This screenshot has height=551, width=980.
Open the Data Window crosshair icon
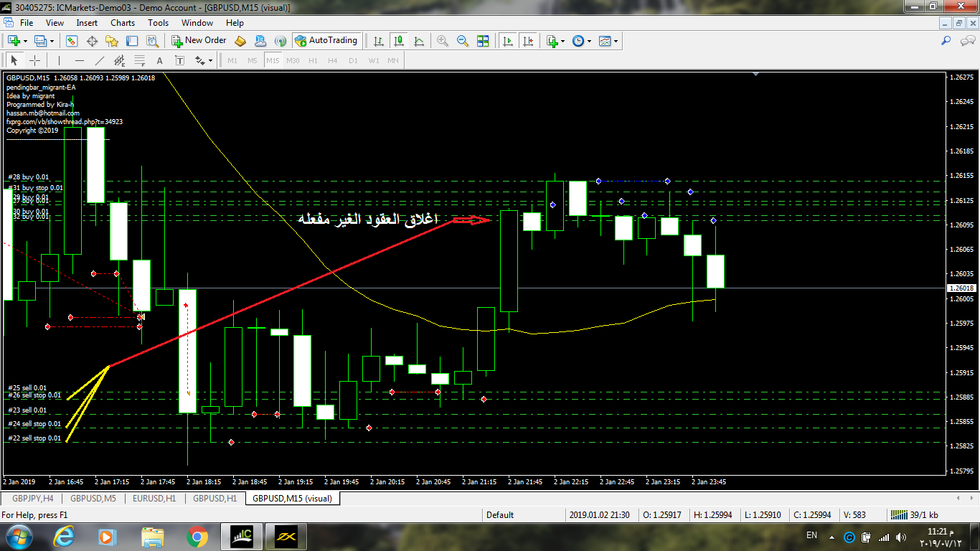(x=93, y=41)
